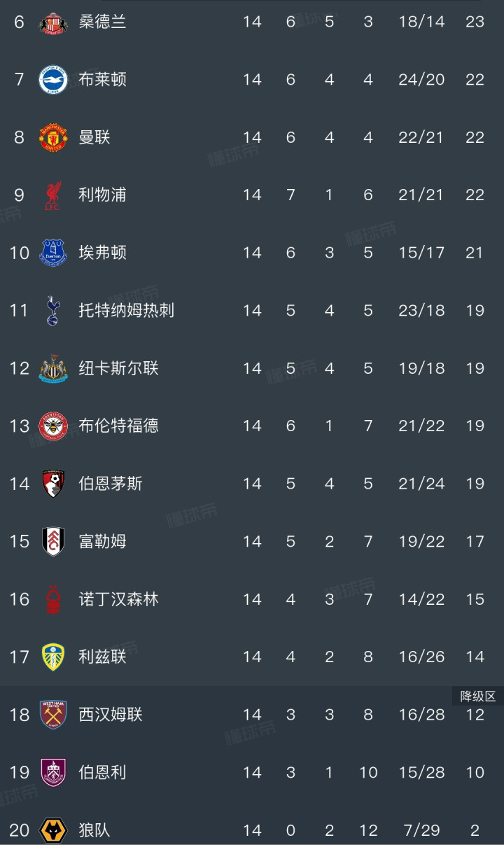Select the Bournemouth club crest
This screenshot has width=504, height=847.
click(x=53, y=484)
